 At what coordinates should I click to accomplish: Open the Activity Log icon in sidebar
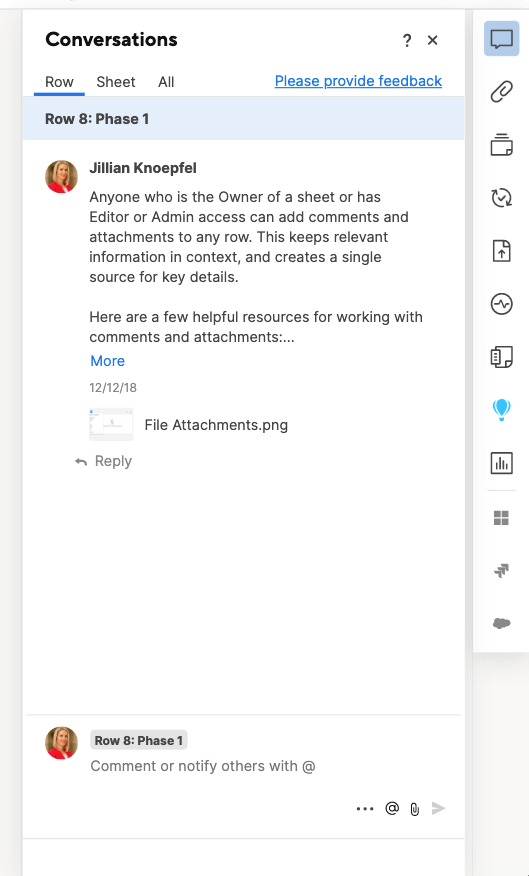pos(501,304)
